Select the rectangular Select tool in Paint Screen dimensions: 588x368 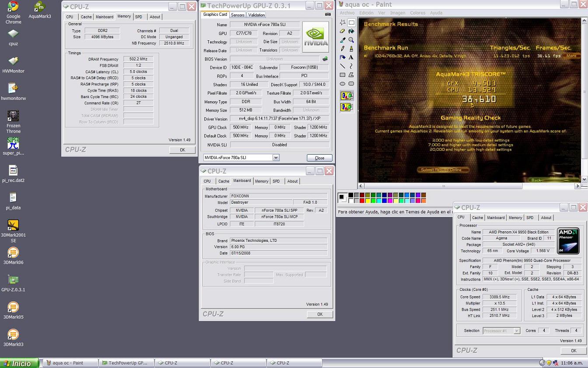point(351,22)
